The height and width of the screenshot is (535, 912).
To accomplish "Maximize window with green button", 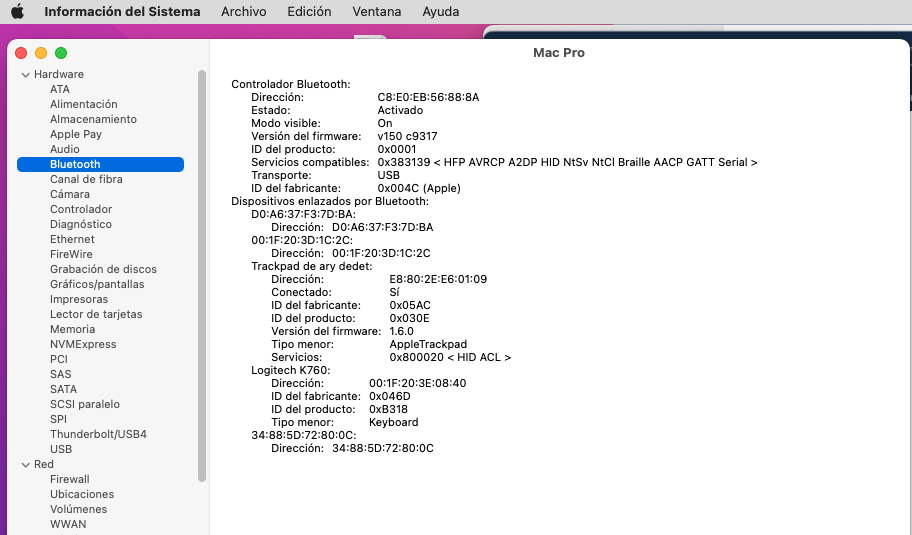I will click(x=60, y=54).
